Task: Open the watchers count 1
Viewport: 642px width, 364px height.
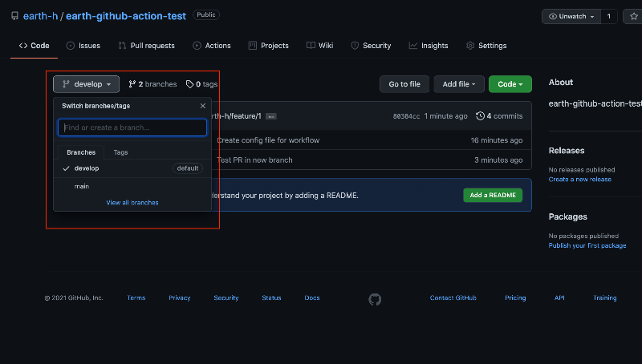Action: click(609, 16)
